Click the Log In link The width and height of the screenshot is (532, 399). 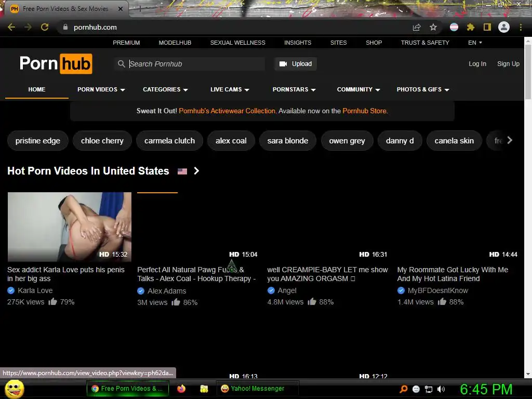[x=477, y=64]
